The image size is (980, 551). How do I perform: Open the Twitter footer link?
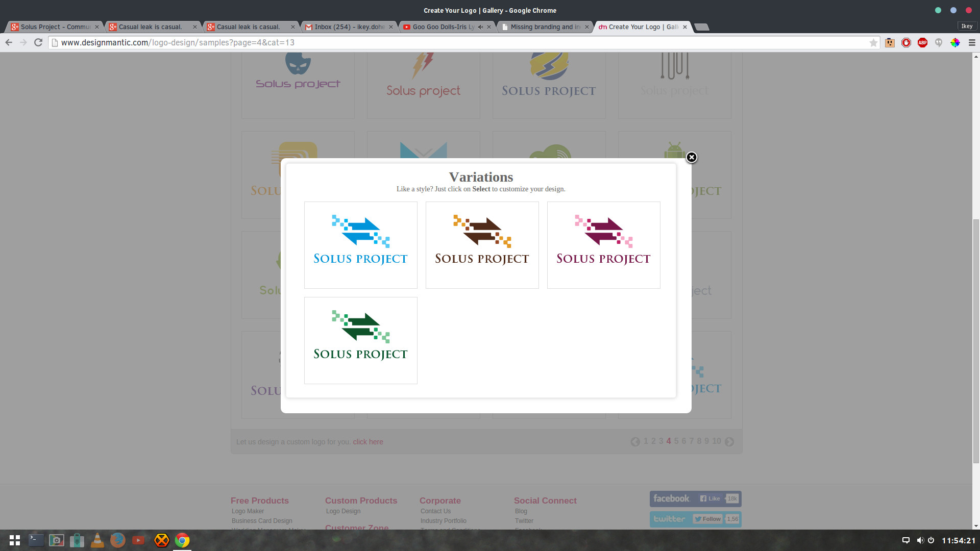tap(524, 521)
